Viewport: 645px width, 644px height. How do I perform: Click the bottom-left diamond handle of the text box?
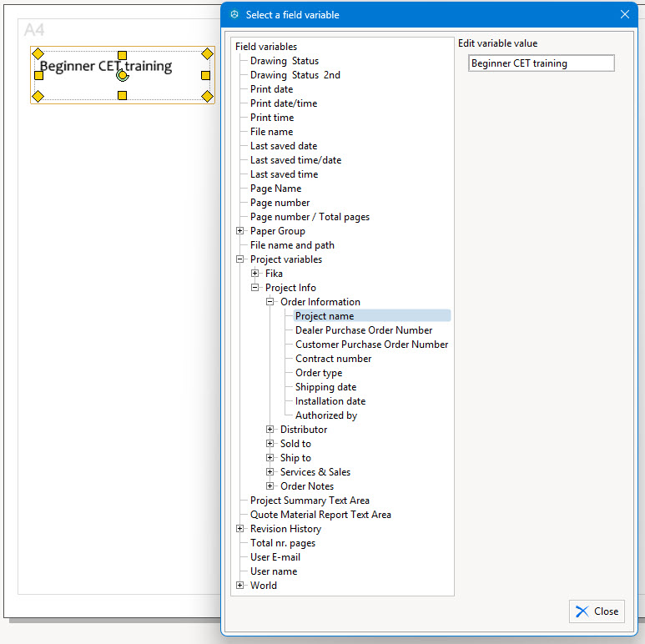coord(38,96)
